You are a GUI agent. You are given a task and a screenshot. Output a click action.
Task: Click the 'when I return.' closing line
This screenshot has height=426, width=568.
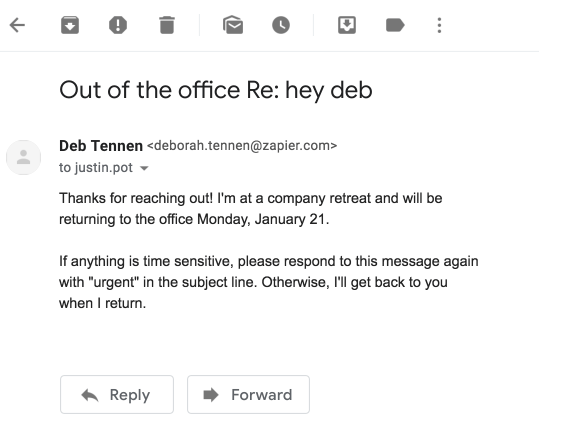103,303
